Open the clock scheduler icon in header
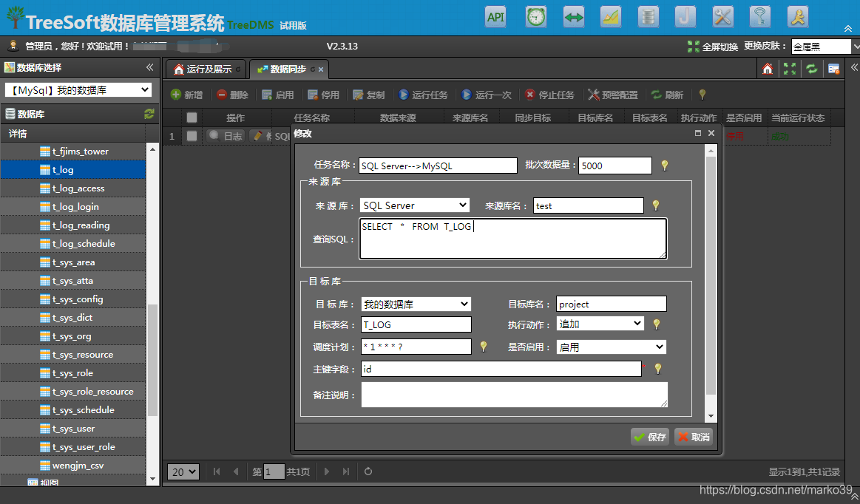The image size is (860, 504). pyautogui.click(x=536, y=17)
